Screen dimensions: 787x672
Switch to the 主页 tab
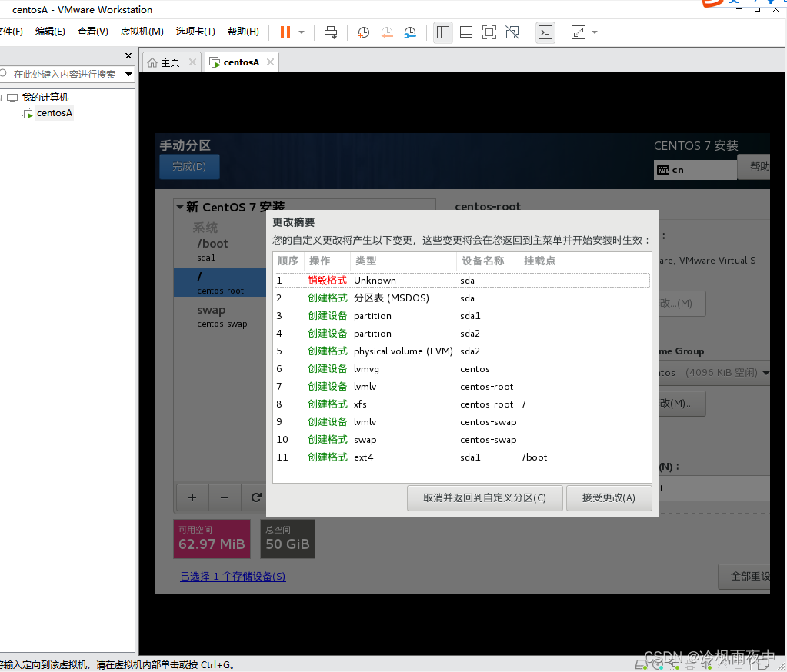click(x=171, y=62)
